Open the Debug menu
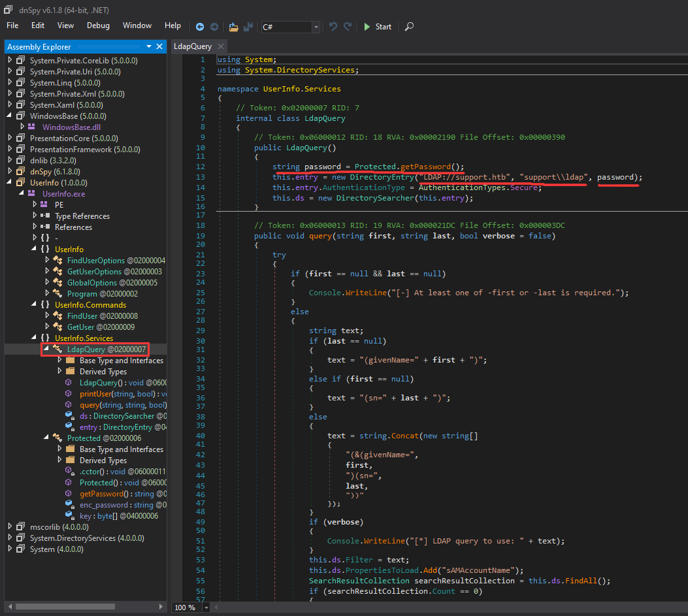 (x=98, y=25)
